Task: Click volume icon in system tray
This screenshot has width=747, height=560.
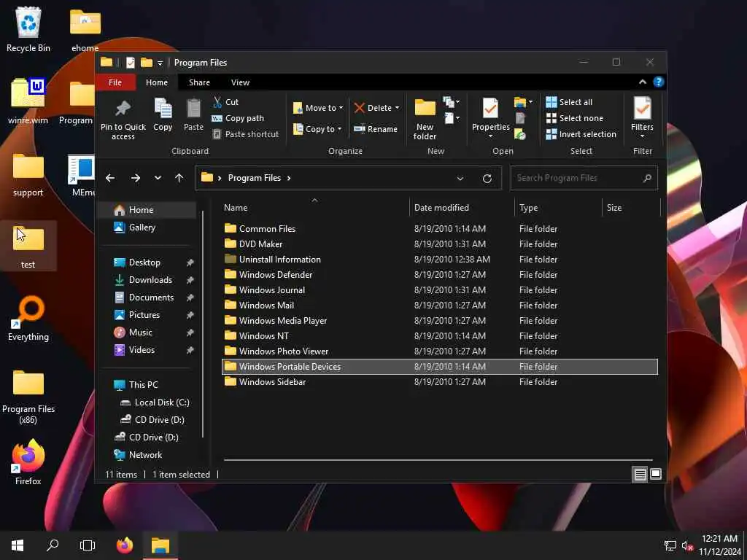Action: pos(686,545)
